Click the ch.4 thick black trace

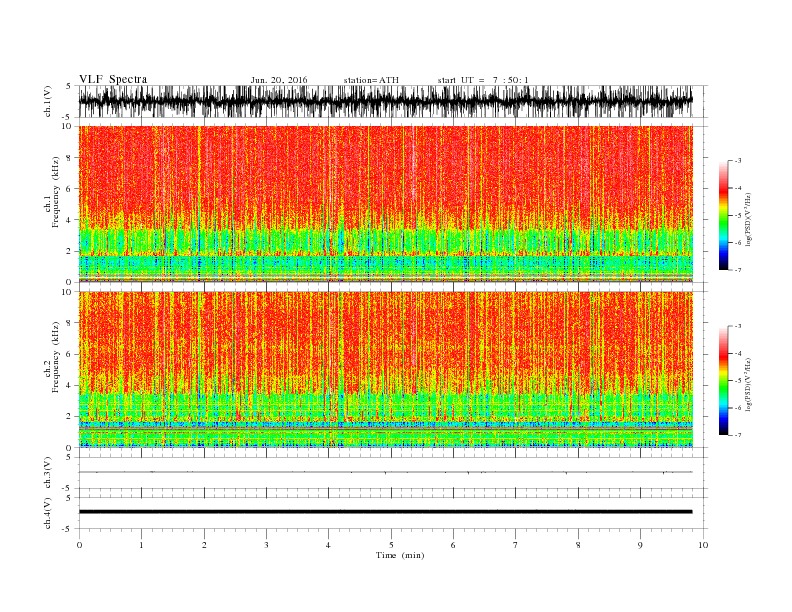pyautogui.click(x=386, y=512)
